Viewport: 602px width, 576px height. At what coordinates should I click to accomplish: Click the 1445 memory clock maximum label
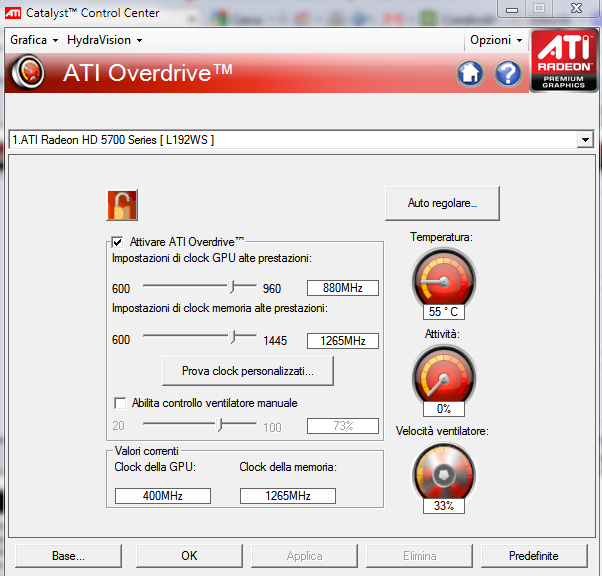pyautogui.click(x=275, y=341)
